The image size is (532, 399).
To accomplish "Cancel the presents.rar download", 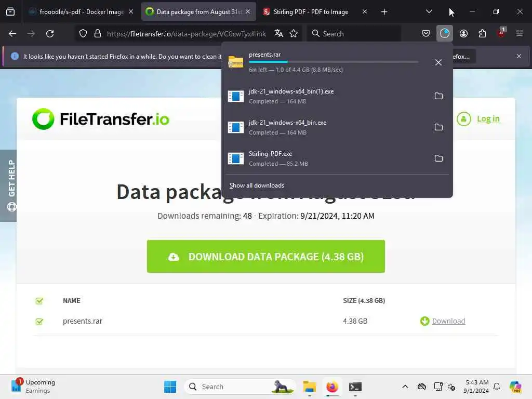I will (438, 62).
